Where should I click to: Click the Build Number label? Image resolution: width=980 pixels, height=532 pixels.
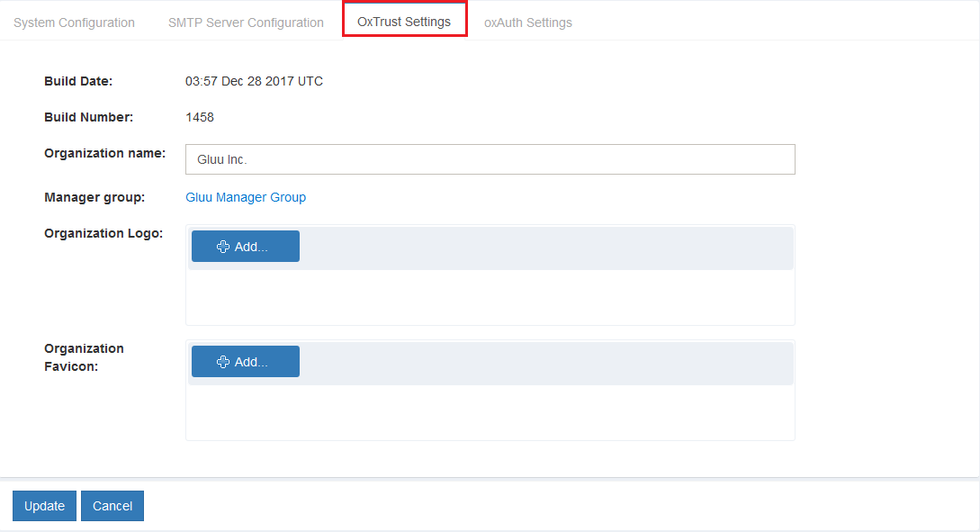pos(88,117)
